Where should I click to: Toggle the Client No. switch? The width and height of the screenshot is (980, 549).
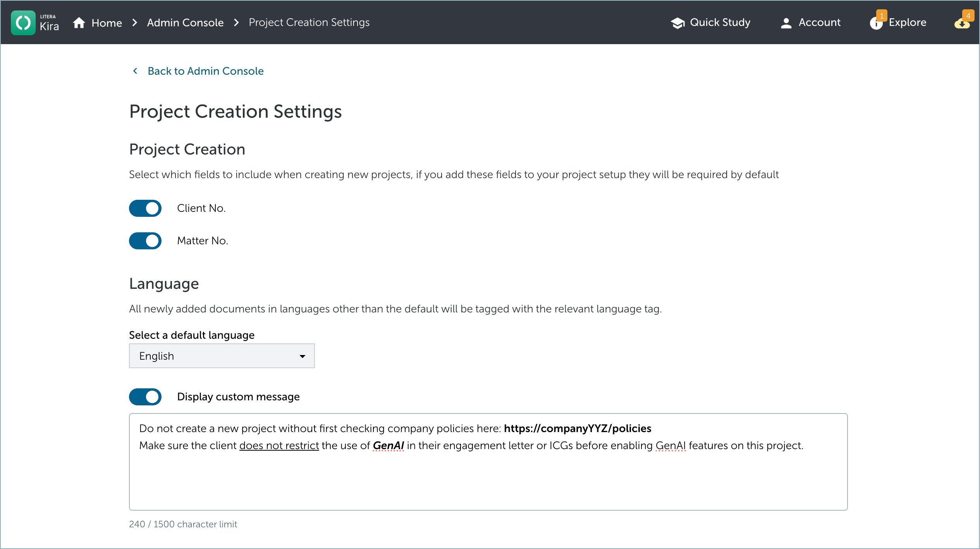tap(145, 208)
